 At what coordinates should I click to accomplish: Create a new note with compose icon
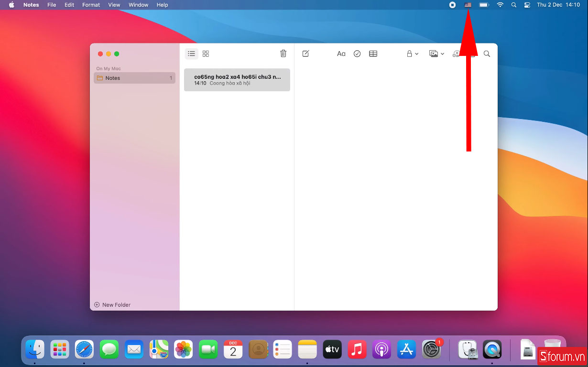point(305,54)
